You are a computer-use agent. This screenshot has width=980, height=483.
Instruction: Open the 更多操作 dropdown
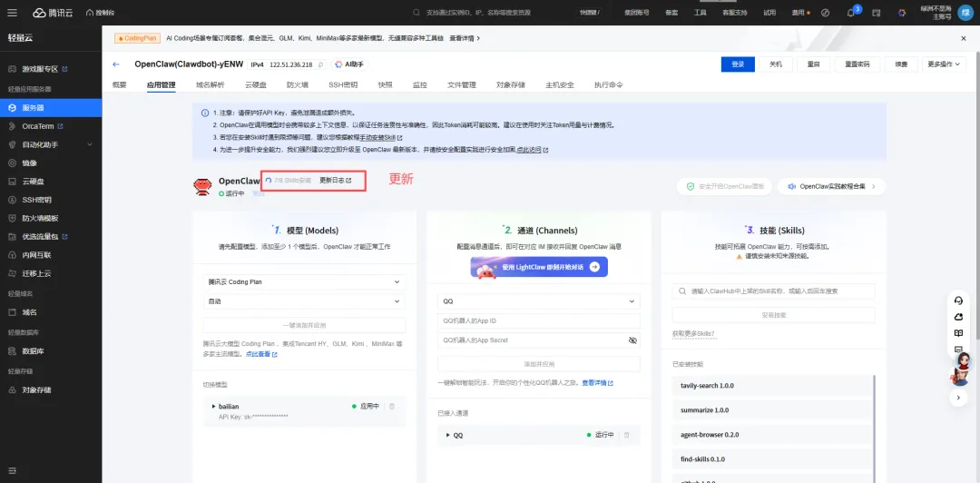(x=944, y=64)
